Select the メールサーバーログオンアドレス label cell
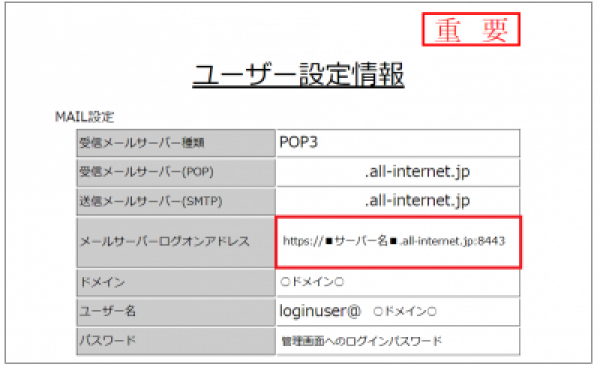This screenshot has height=367, width=600. (176, 242)
